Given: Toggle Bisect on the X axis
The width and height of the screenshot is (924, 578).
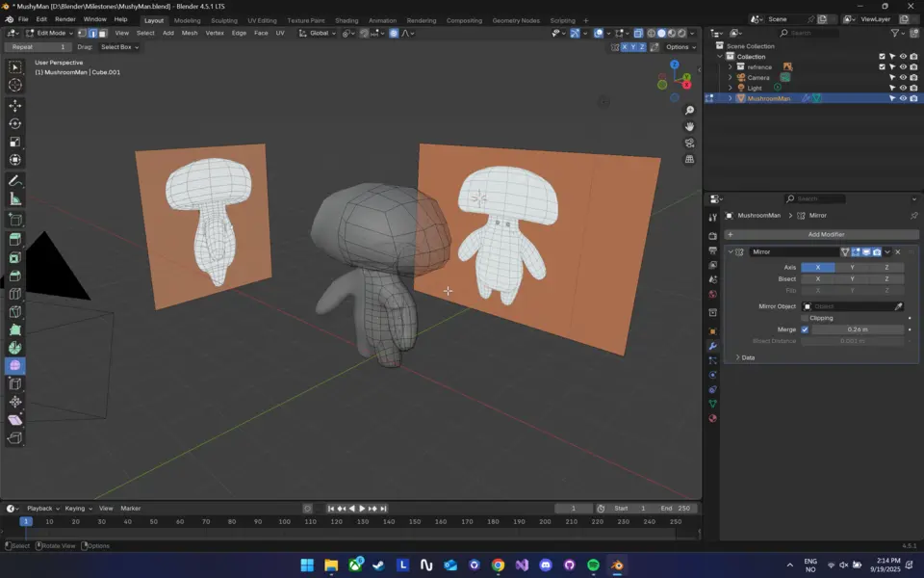Looking at the screenshot, I should click(x=817, y=279).
